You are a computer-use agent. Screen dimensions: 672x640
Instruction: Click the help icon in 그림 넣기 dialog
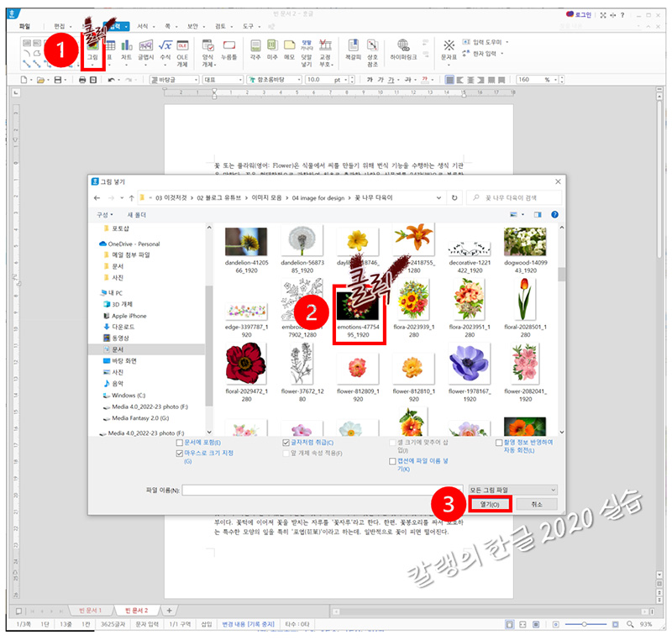pos(554,215)
